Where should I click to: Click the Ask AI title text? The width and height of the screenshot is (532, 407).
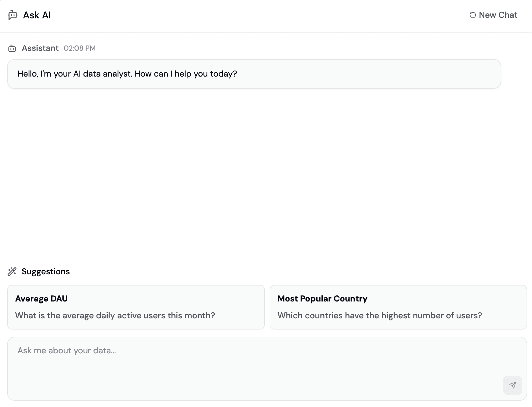point(37,15)
